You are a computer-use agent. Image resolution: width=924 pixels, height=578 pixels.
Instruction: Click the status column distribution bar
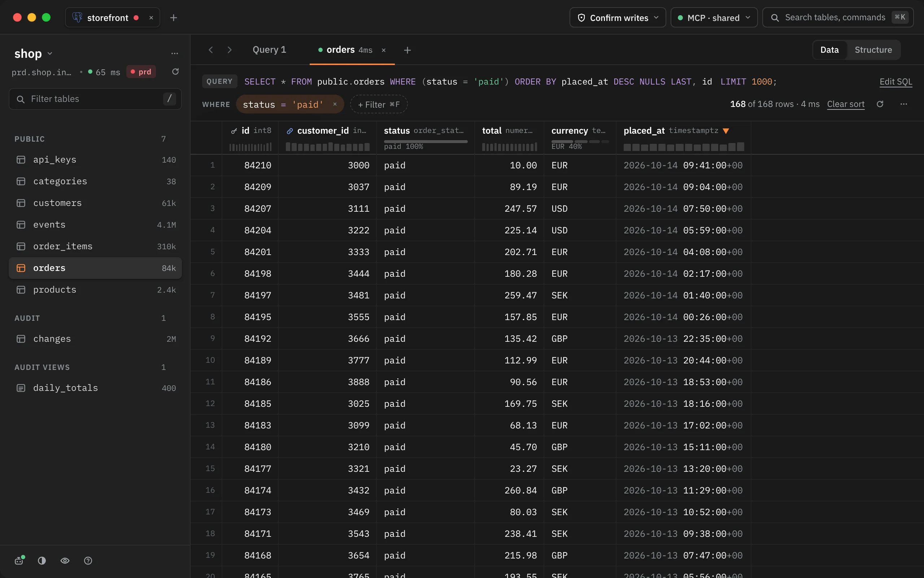(x=426, y=142)
